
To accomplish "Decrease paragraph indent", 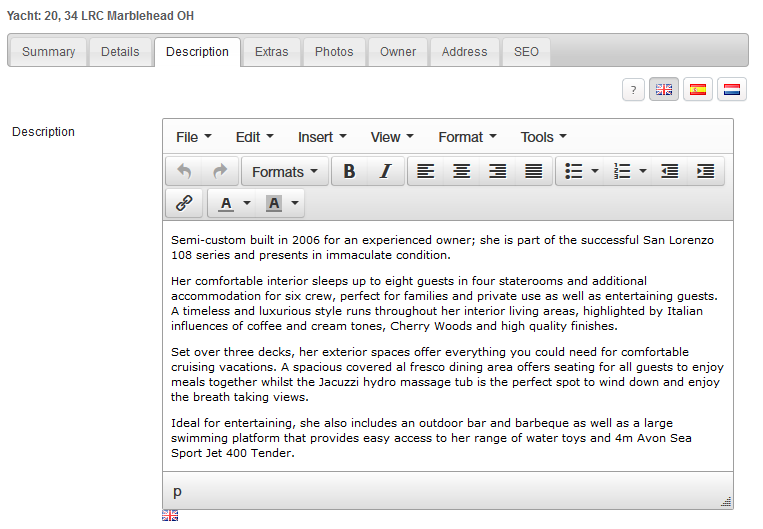I will [670, 171].
